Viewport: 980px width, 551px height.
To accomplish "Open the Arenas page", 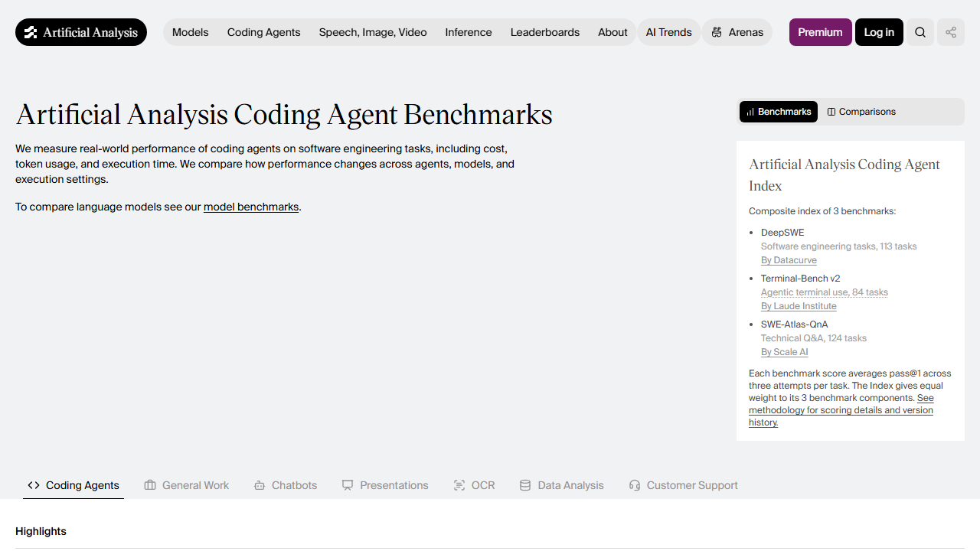I will pos(737,32).
